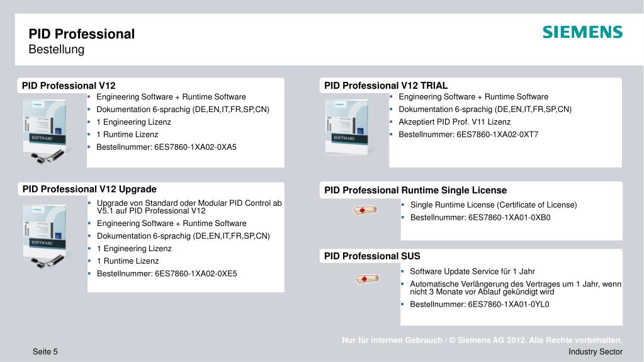Viewport: 644px width, 362px height.
Task: Click the Siemens logo
Action: click(582, 32)
